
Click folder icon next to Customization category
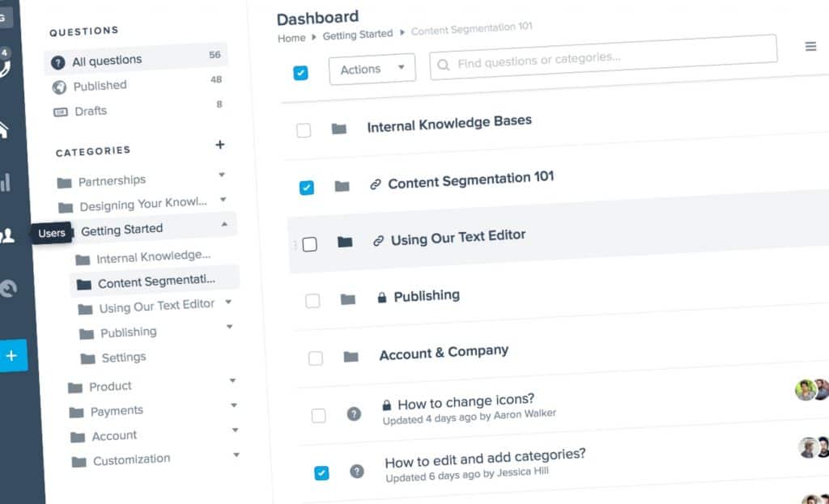79,462
